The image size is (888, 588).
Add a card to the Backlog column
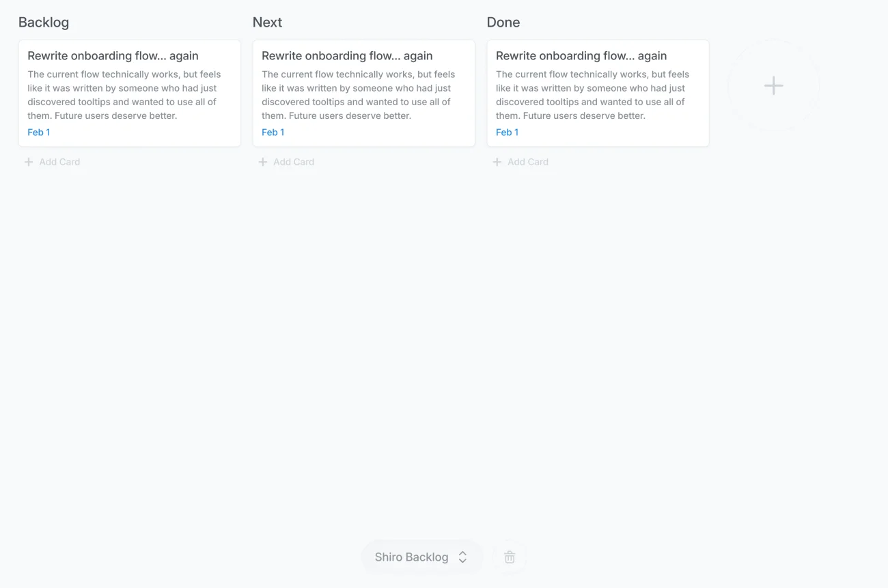(53, 162)
